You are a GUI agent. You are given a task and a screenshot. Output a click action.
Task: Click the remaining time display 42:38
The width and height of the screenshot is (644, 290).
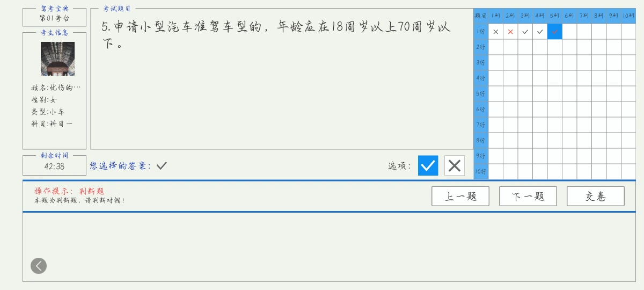pyautogui.click(x=54, y=166)
